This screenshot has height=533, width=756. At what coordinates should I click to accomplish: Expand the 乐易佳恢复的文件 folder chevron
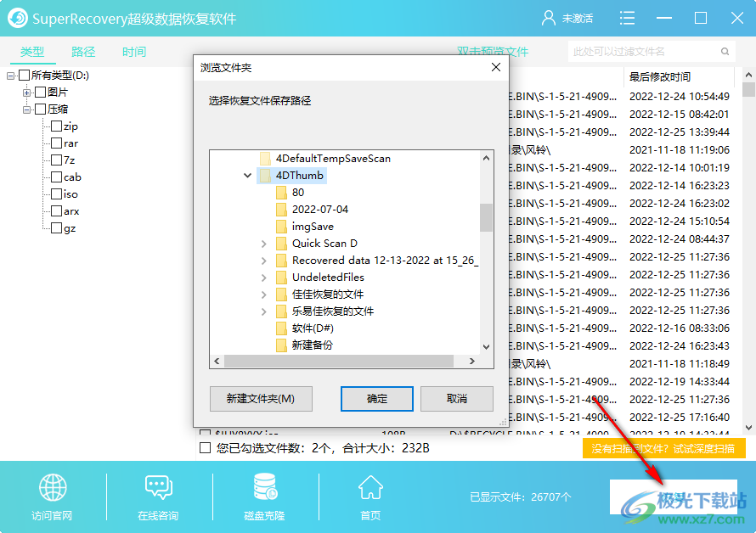(263, 311)
